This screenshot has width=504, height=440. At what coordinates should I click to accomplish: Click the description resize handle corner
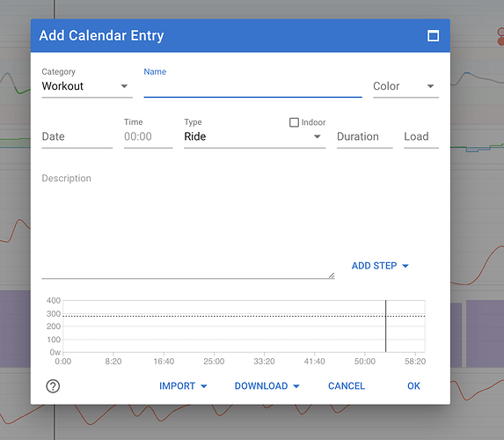332,275
